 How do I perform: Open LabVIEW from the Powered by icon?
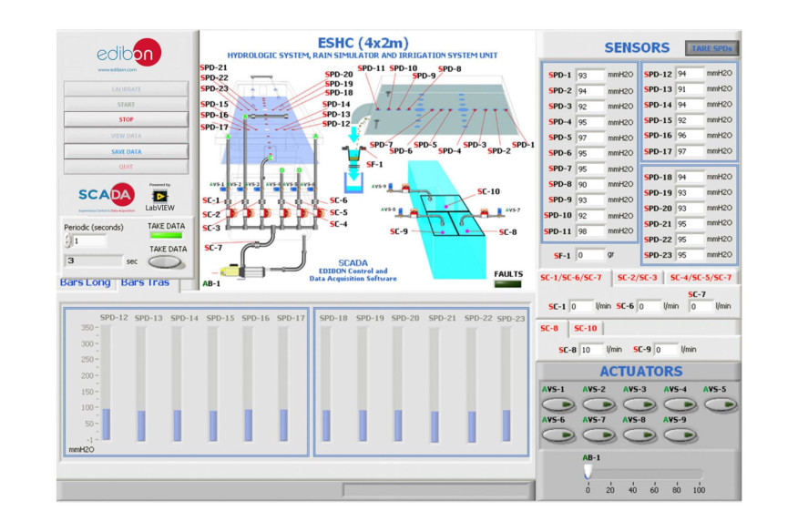pyautogui.click(x=159, y=197)
